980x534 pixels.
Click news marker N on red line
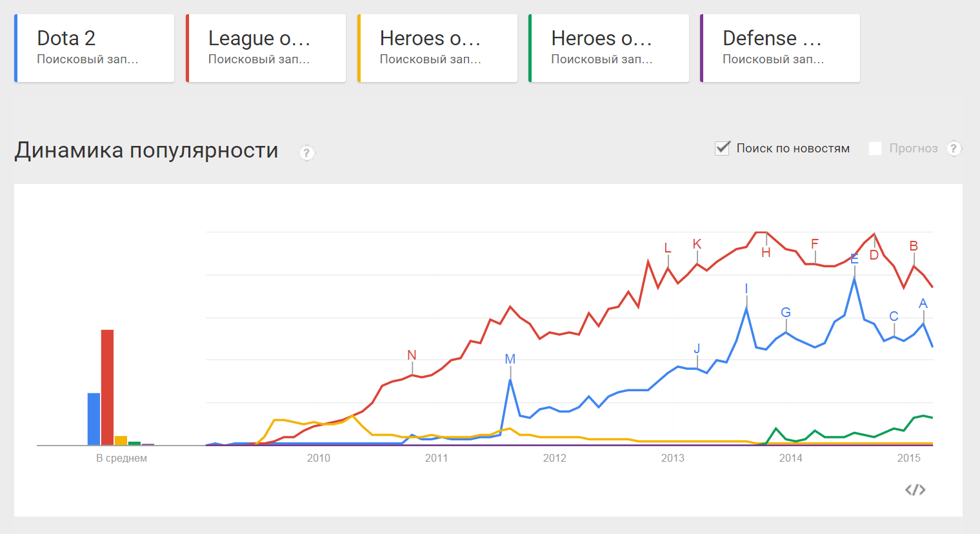point(412,355)
